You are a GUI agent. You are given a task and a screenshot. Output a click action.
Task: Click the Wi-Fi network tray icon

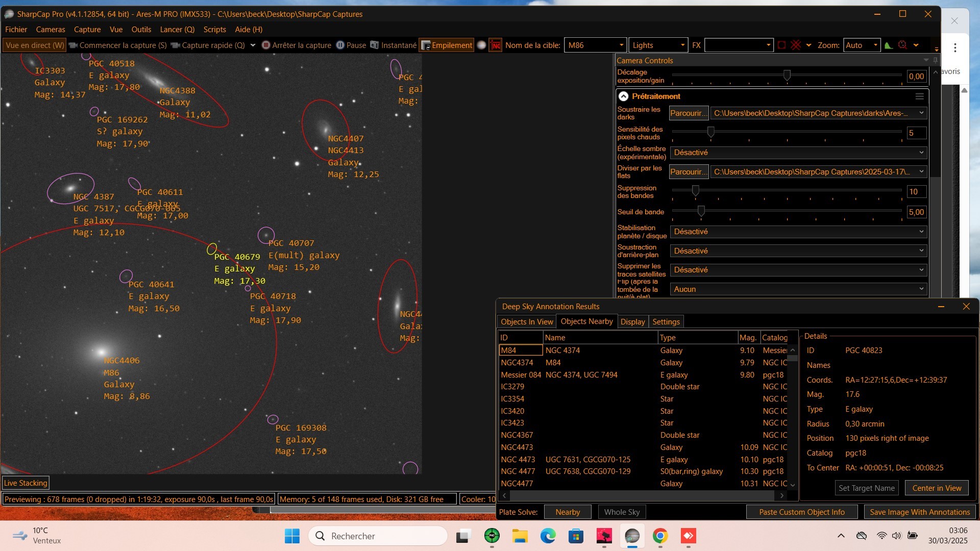coord(881,536)
